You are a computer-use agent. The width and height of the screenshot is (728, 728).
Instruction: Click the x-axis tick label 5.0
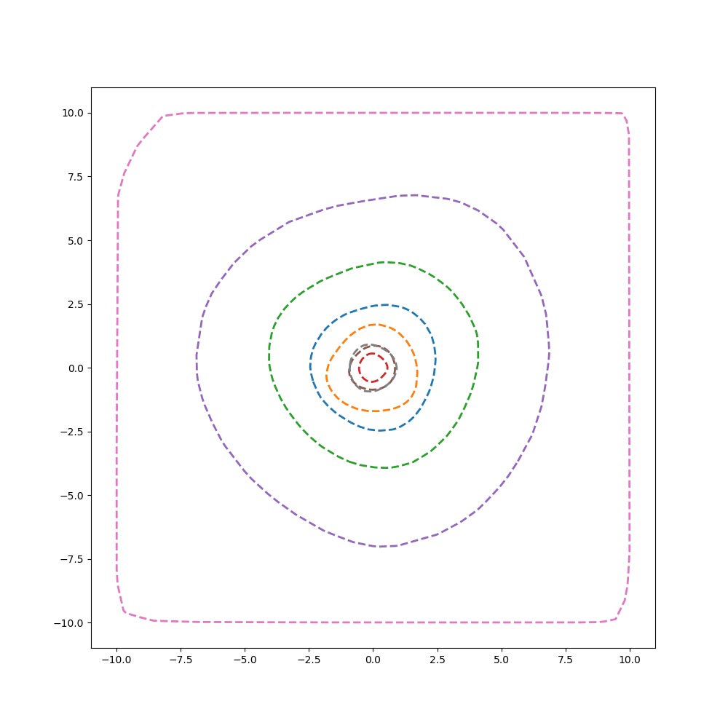(x=501, y=660)
